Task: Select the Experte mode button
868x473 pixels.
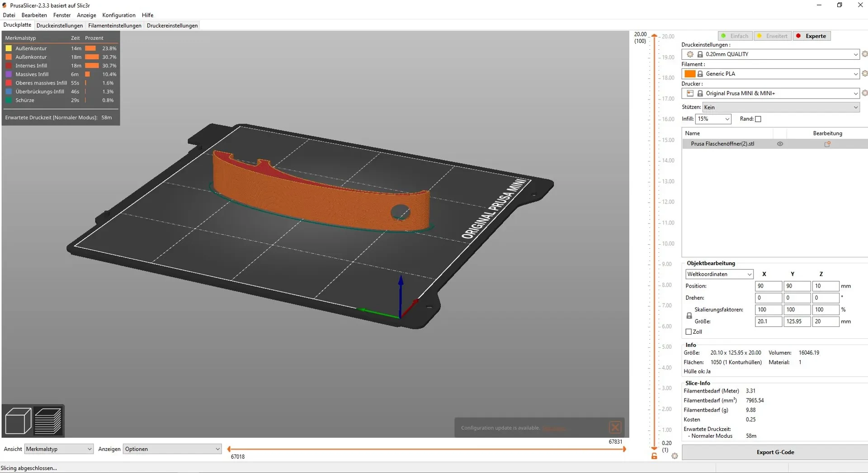Action: [812, 36]
